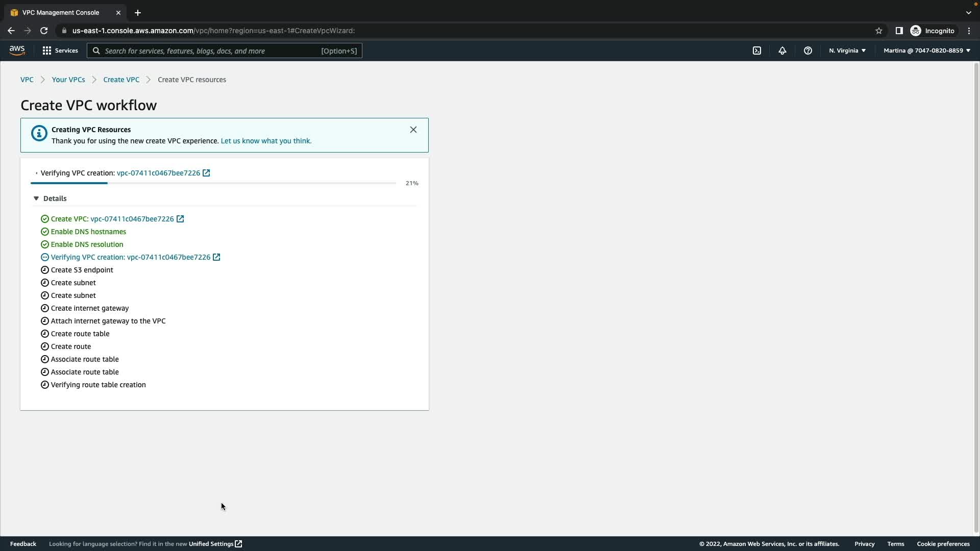This screenshot has width=980, height=551.
Task: Go to Your VPCs breadcrumb
Action: point(68,80)
